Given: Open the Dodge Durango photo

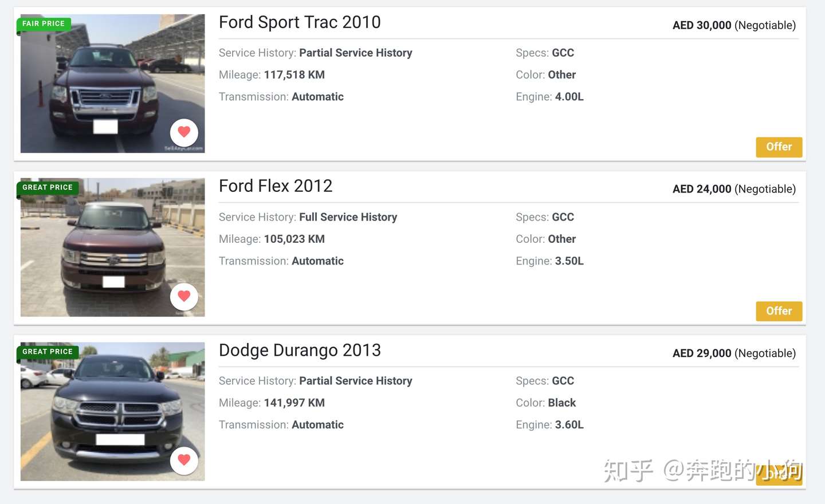Looking at the screenshot, I should (x=112, y=411).
